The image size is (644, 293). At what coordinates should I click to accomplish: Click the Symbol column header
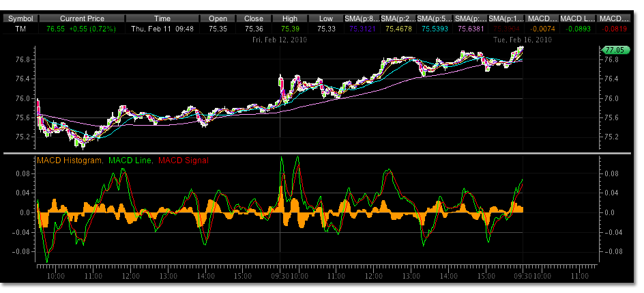[20, 19]
